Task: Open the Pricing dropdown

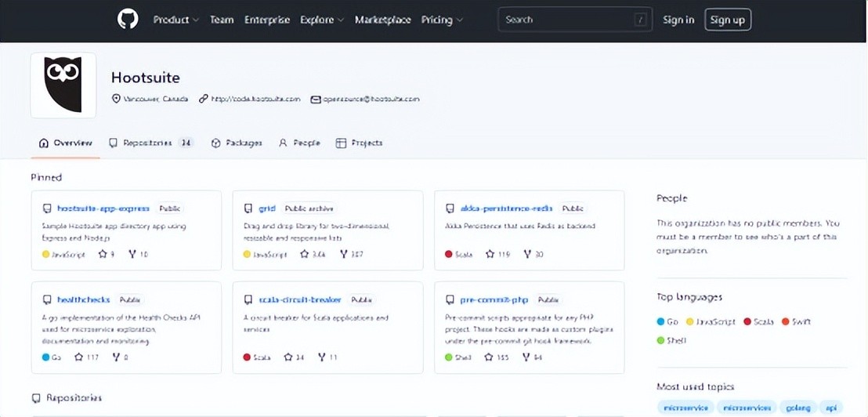Action: click(442, 20)
